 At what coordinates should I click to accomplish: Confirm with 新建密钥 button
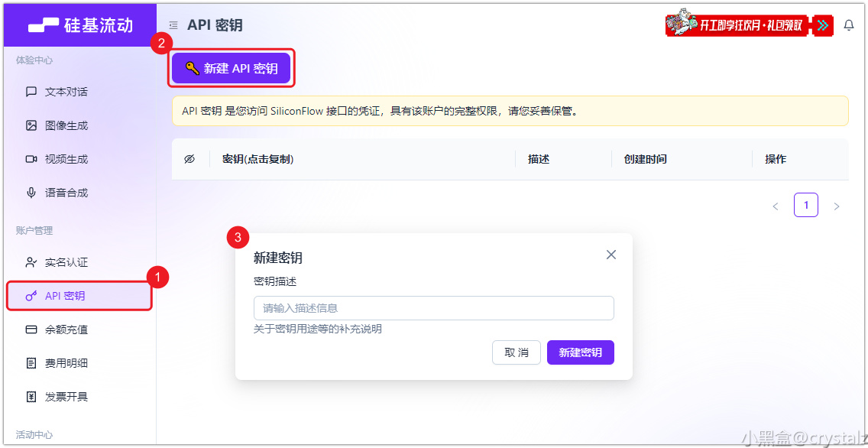click(581, 352)
